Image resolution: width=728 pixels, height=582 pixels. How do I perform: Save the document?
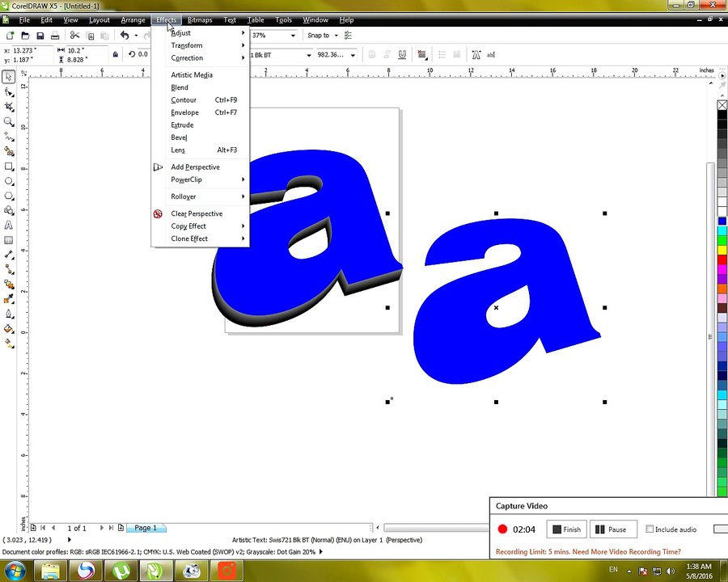[x=40, y=36]
